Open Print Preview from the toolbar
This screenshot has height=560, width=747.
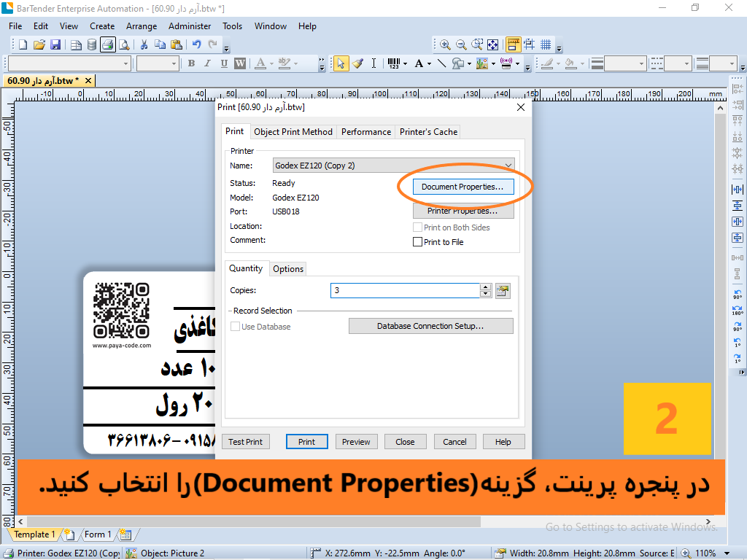click(x=124, y=44)
